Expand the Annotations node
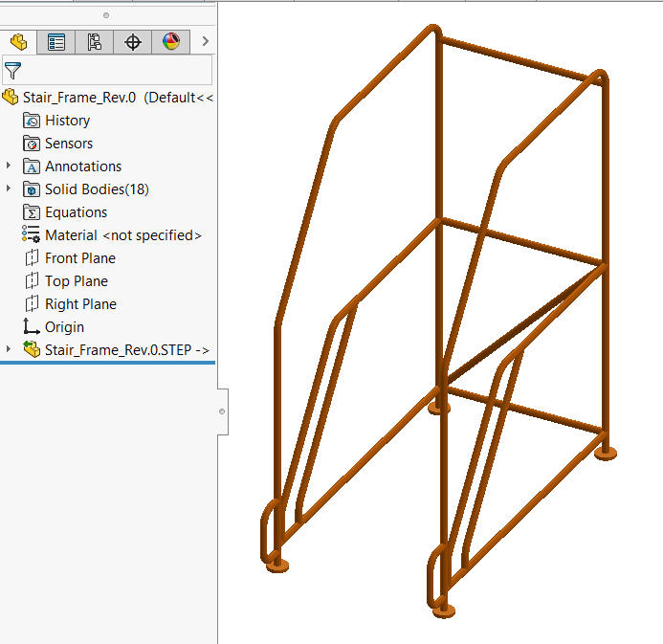 pos(9,166)
